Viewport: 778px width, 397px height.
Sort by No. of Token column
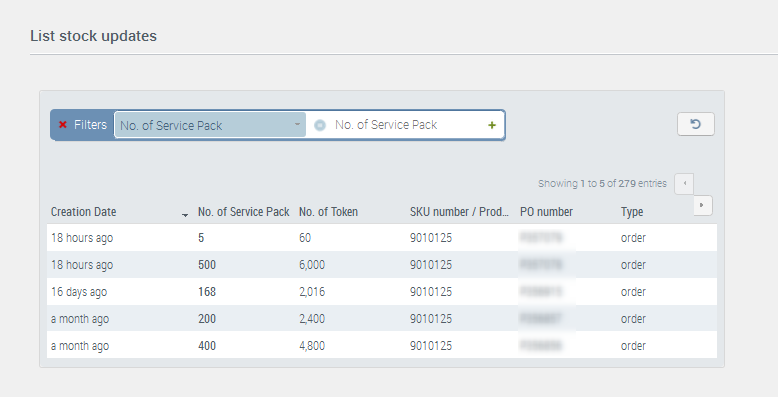point(328,212)
